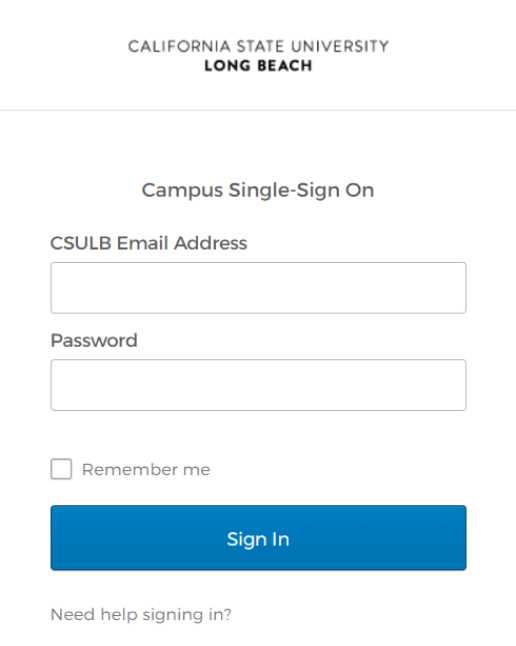Screen dimensions: 516x646
Task: Open the Need help signing in? link
Action: coord(141,615)
